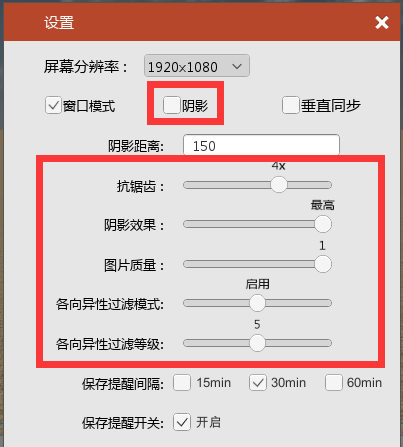Click the minimum end of 抗锯齿 slider track

click(186, 185)
